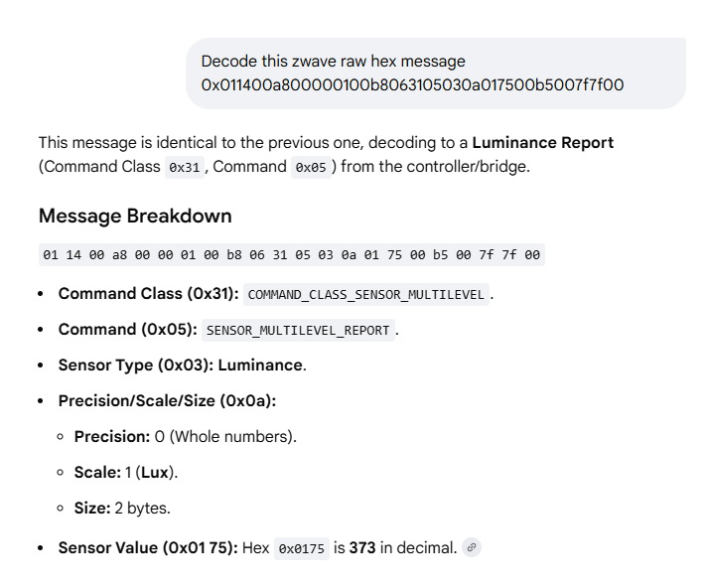The image size is (707, 588).
Task: Click the raw hex string starting 0x011400a8 in the prompt
Action: click(412, 85)
